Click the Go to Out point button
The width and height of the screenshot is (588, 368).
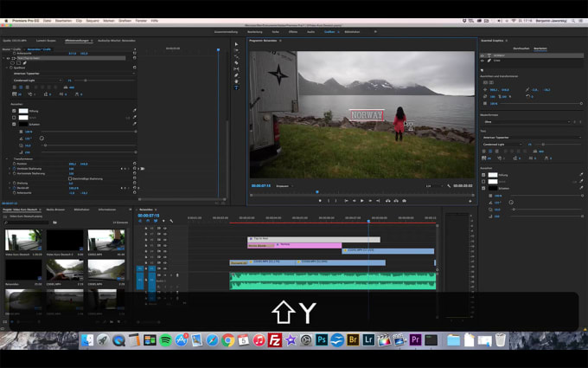click(x=378, y=201)
